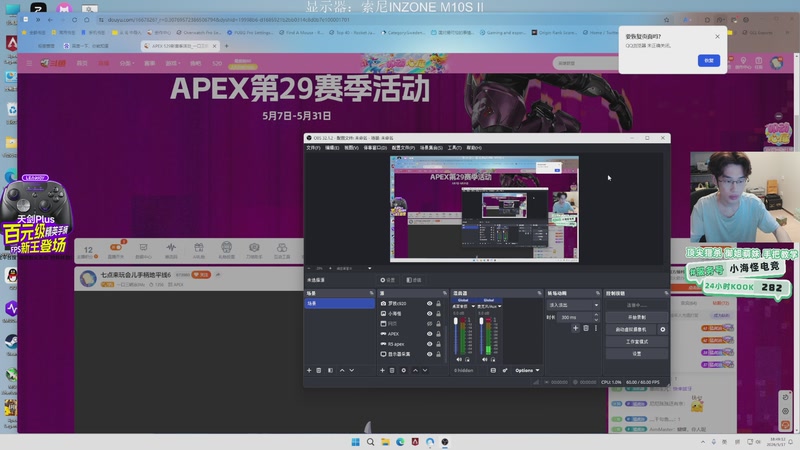
Task: Add a scene transition with plus icon
Action: (x=576, y=328)
